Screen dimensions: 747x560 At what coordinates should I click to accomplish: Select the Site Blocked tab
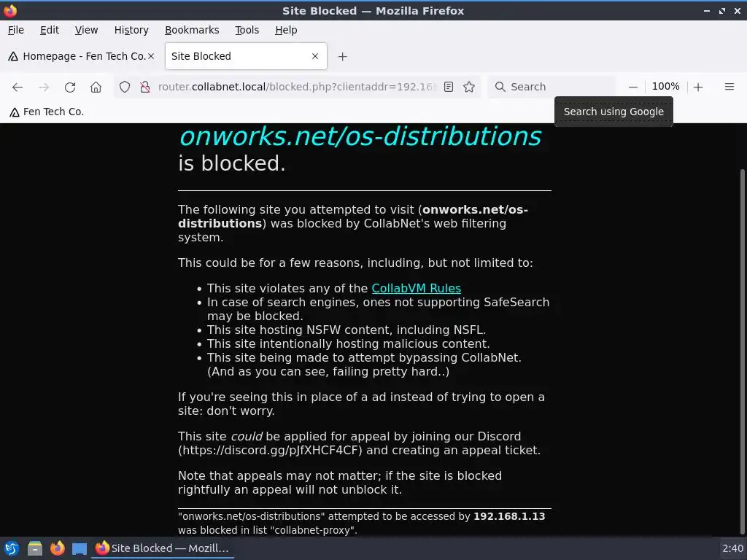[246, 56]
